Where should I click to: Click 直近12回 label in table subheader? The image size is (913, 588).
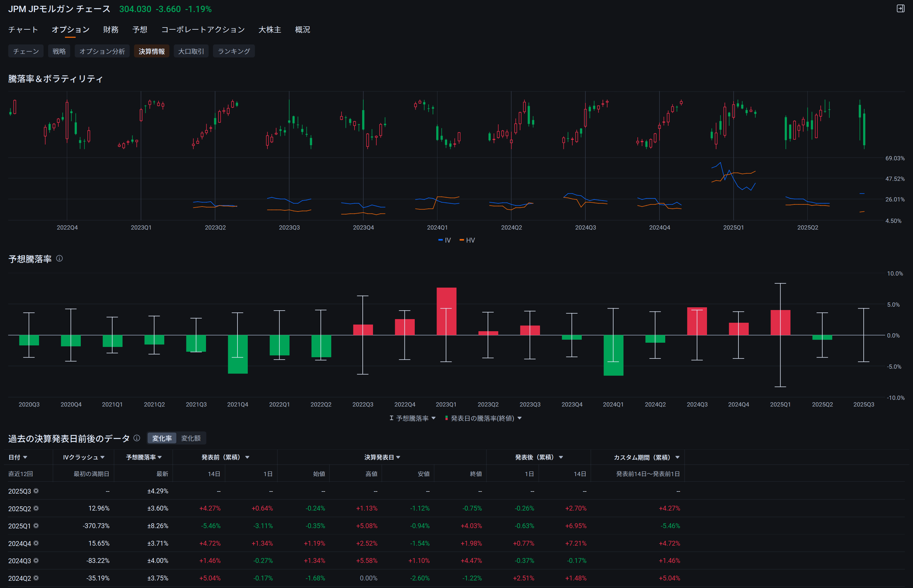21,474
